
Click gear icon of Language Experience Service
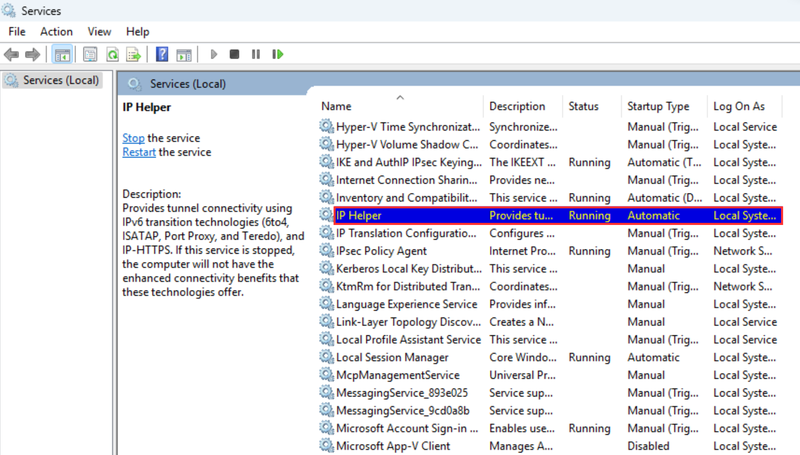(x=327, y=304)
